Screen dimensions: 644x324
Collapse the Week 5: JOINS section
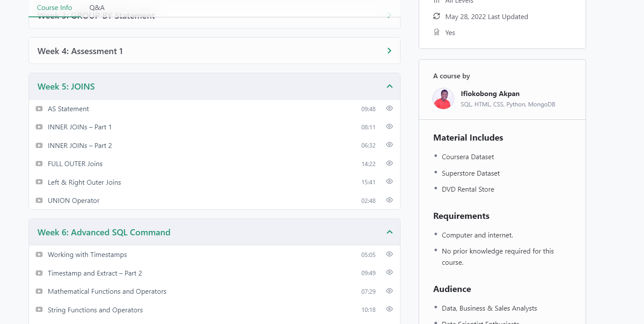tap(389, 87)
